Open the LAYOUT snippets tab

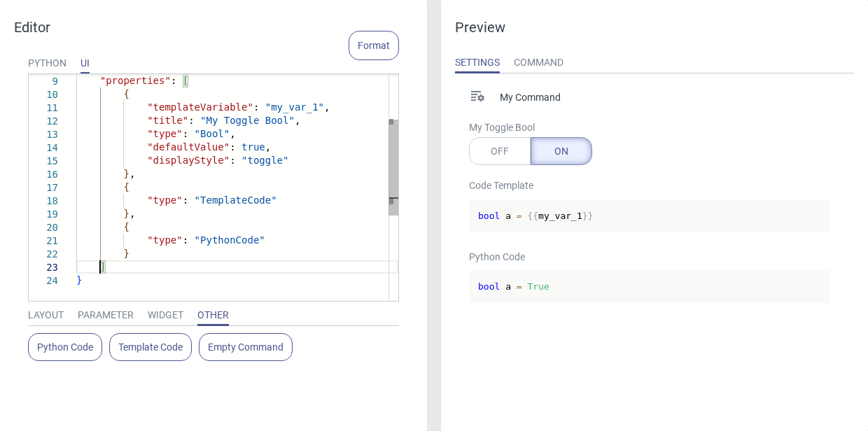[45, 315]
